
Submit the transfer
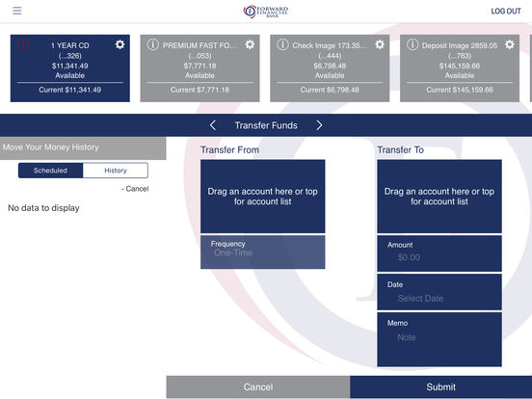pyautogui.click(x=440, y=386)
